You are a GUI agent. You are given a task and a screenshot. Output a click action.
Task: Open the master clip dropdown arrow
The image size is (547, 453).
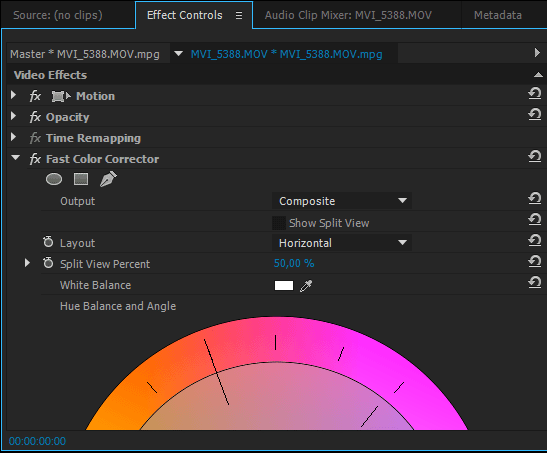pos(179,54)
